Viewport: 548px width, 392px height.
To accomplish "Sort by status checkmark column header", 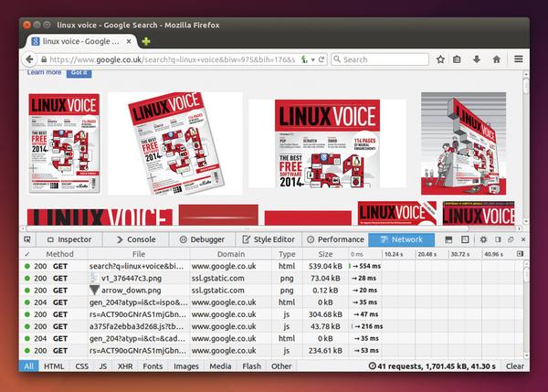I will (26, 254).
